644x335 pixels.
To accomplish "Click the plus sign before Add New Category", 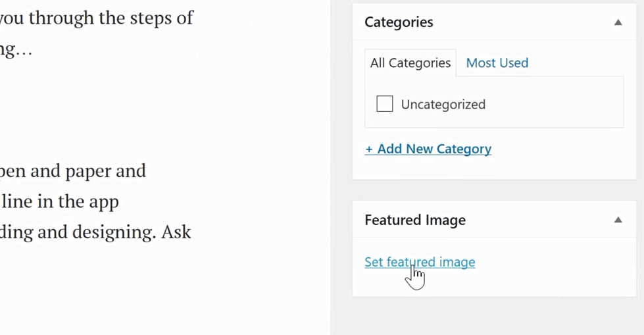I will [x=369, y=149].
